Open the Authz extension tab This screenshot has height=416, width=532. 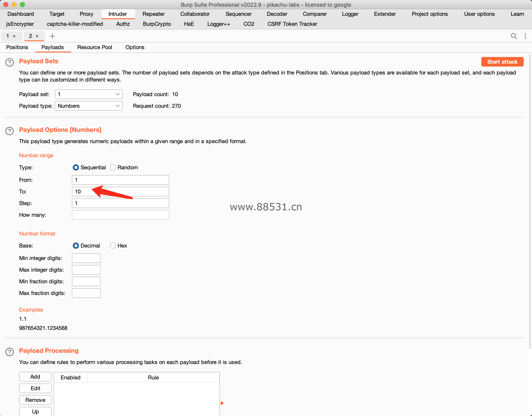coord(123,24)
